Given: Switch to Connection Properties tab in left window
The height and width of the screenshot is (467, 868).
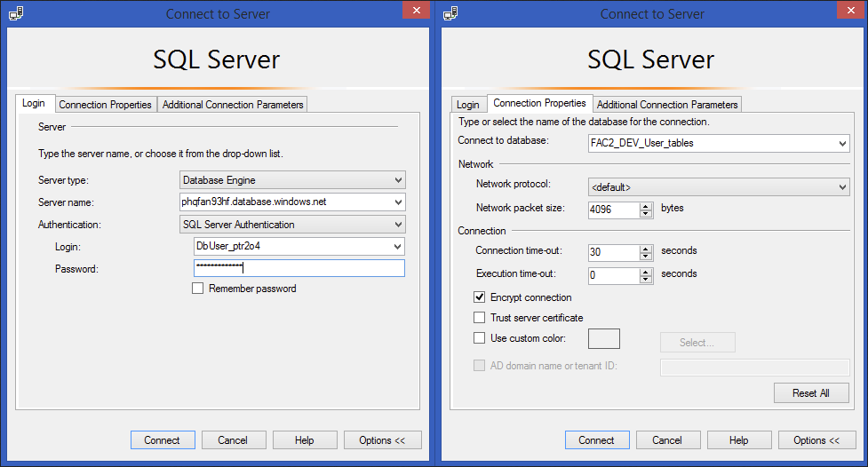Looking at the screenshot, I should pos(105,105).
